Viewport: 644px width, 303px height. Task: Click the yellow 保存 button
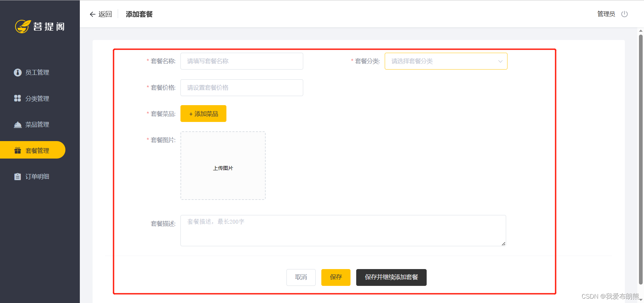(336, 277)
